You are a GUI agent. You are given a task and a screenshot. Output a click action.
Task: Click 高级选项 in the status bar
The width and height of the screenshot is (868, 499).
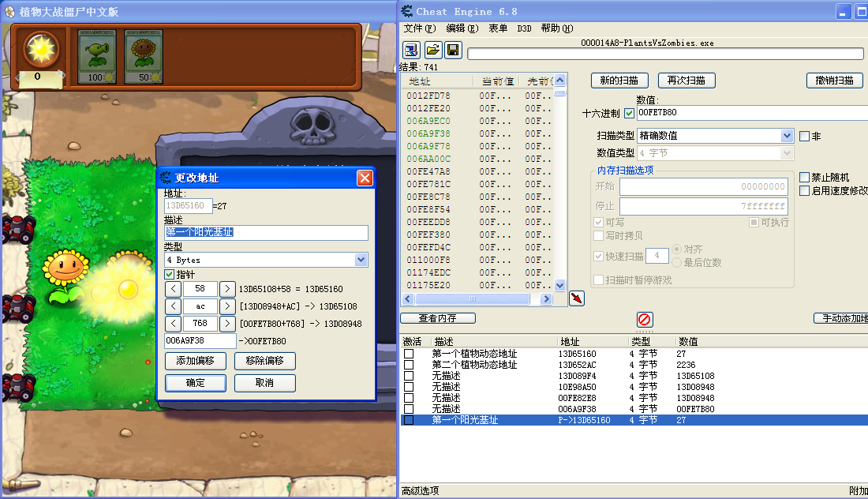(420, 490)
